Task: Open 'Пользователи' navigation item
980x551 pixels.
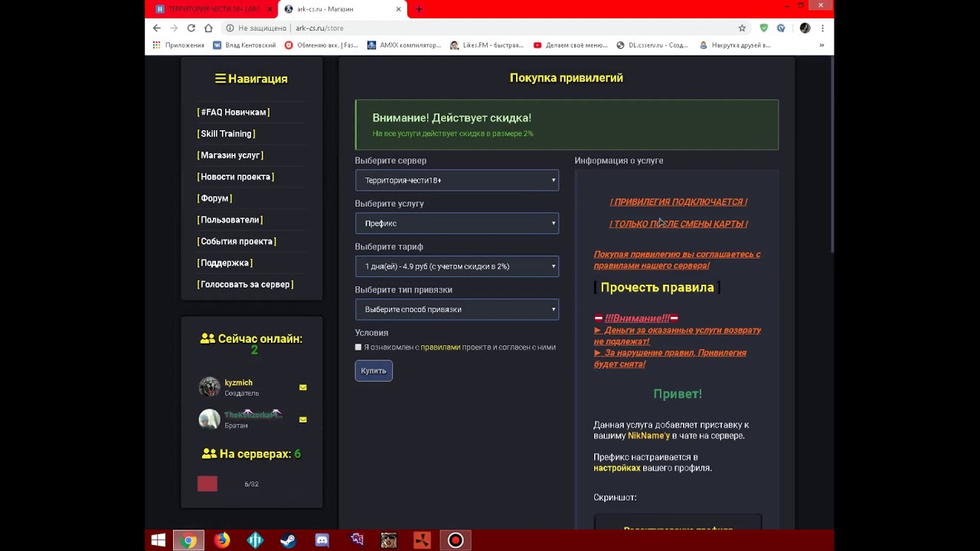Action: point(230,220)
